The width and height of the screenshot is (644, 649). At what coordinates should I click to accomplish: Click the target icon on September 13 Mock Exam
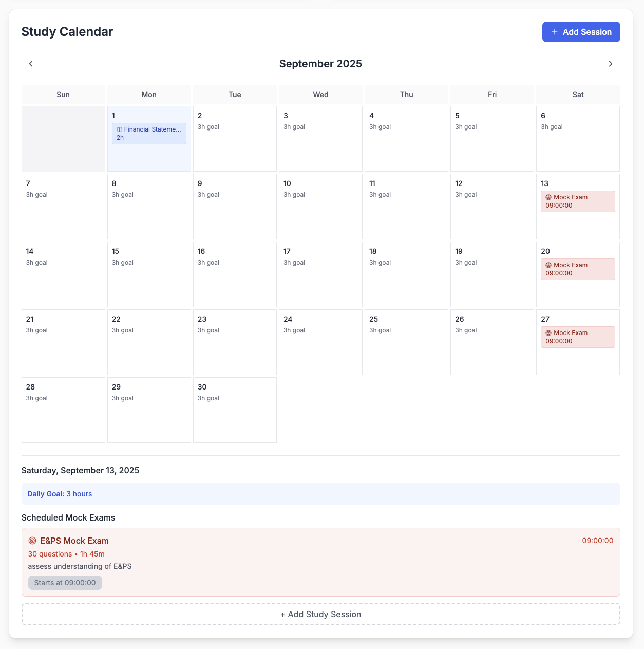click(548, 197)
